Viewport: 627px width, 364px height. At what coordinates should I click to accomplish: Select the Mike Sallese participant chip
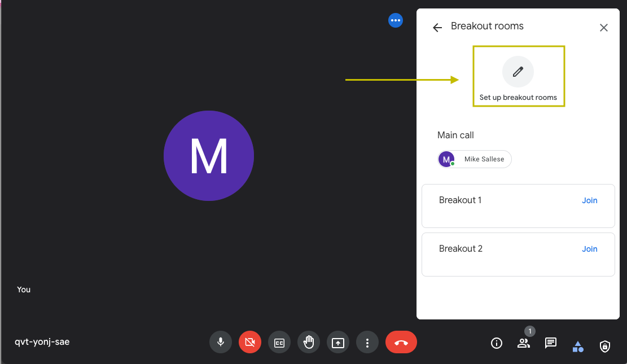[475, 159]
